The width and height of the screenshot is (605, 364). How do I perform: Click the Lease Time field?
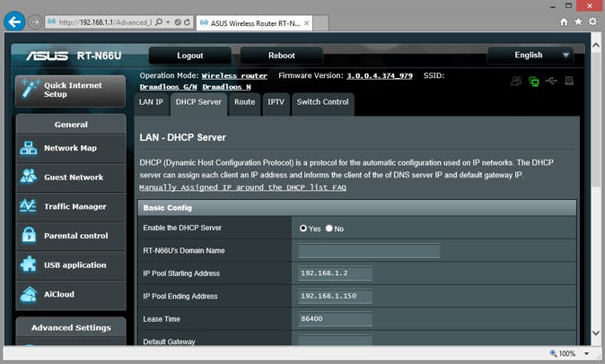[x=336, y=319]
